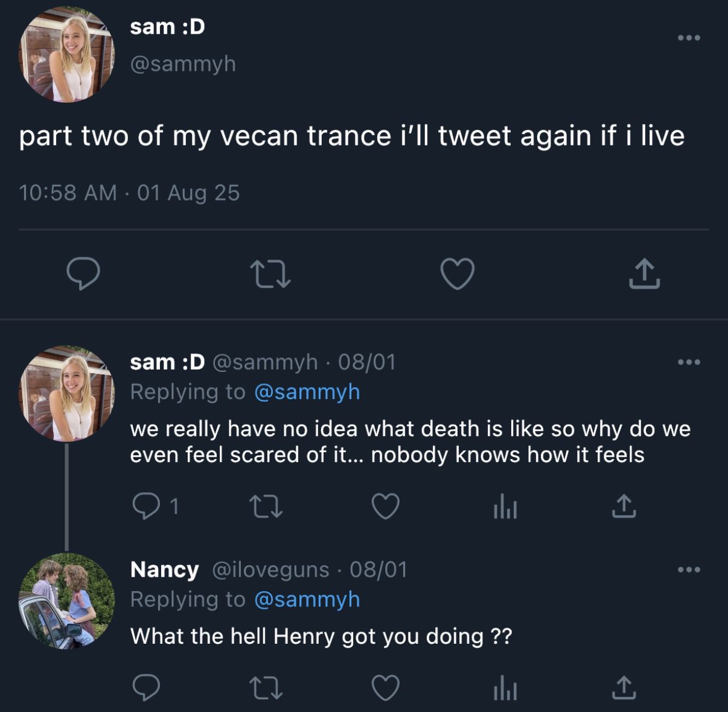View analytics for sam's reply tweet

(505, 506)
